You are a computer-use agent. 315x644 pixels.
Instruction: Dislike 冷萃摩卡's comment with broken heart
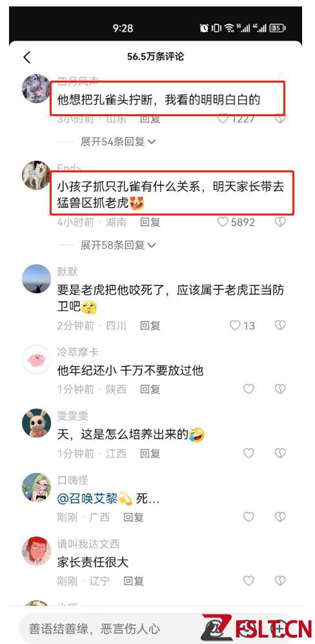[x=280, y=389]
